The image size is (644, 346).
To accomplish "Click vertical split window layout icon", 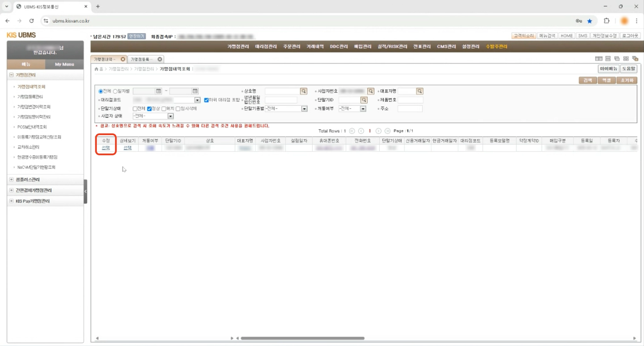I will click(x=598, y=59).
